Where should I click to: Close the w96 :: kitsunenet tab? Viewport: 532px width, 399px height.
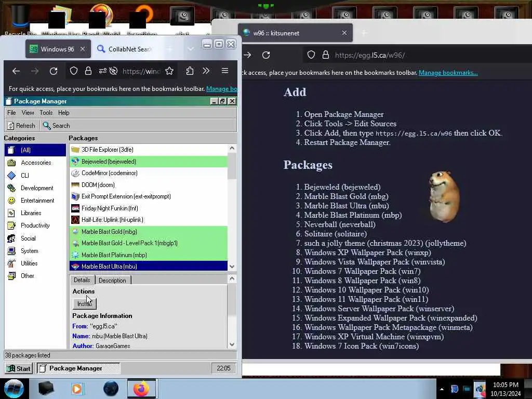pyautogui.click(x=344, y=33)
